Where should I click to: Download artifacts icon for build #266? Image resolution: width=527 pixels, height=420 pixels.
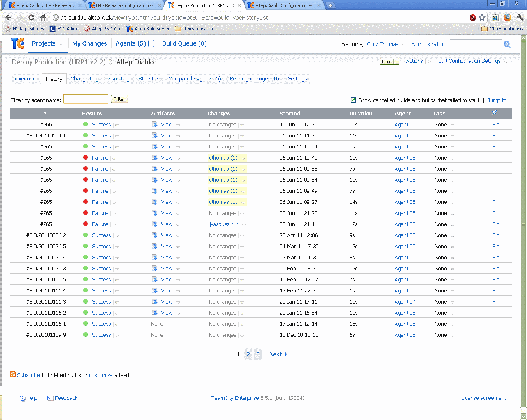[154, 124]
